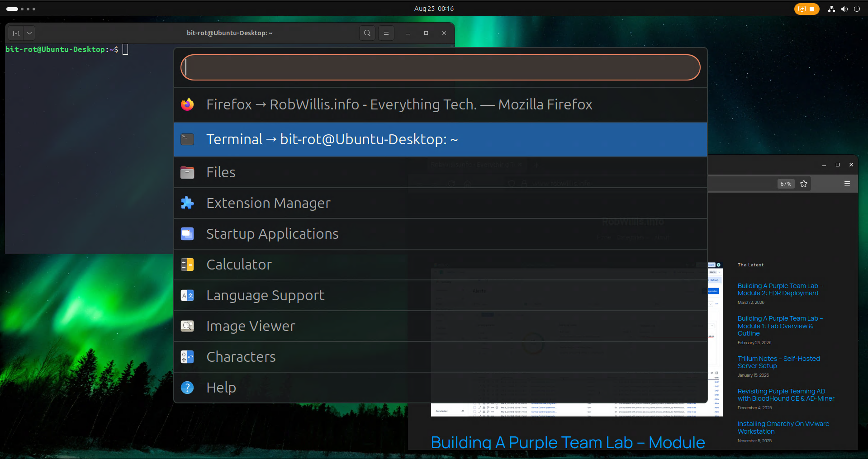Click Building A Purple Team Lab headline
The height and width of the screenshot is (459, 868).
(x=568, y=442)
